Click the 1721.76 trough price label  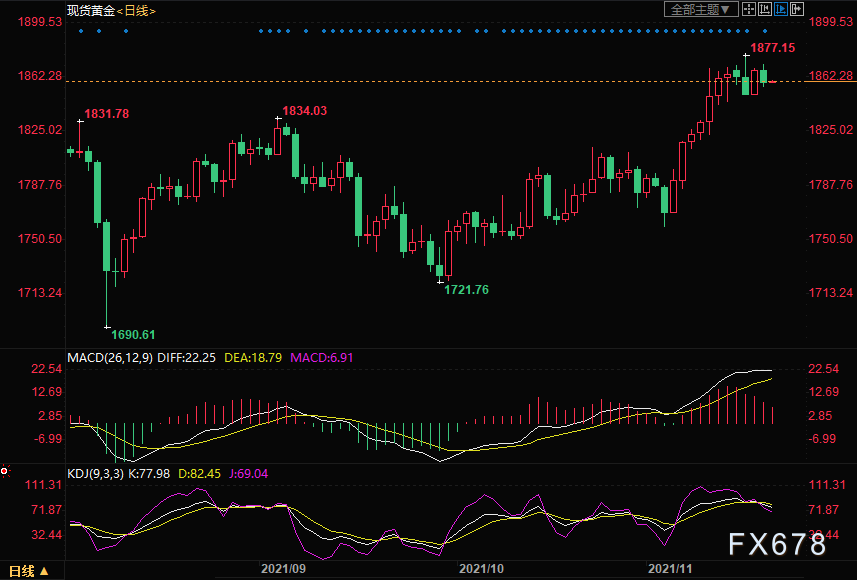coord(466,290)
